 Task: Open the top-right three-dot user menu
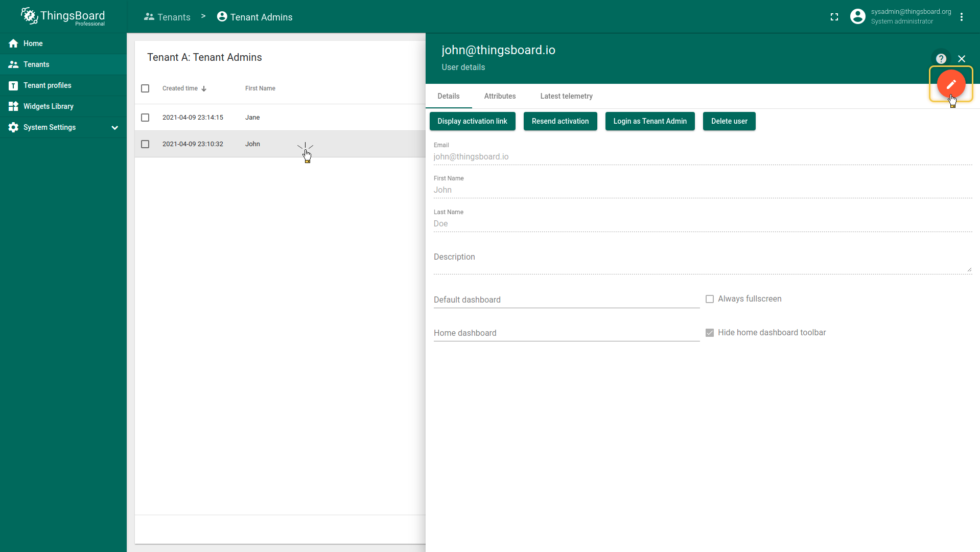[x=962, y=17]
